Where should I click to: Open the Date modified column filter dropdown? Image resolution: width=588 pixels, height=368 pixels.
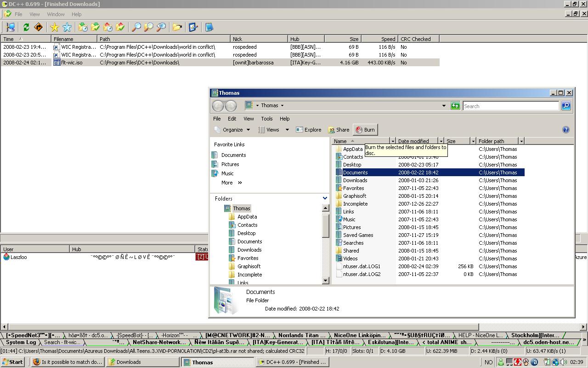click(x=441, y=141)
